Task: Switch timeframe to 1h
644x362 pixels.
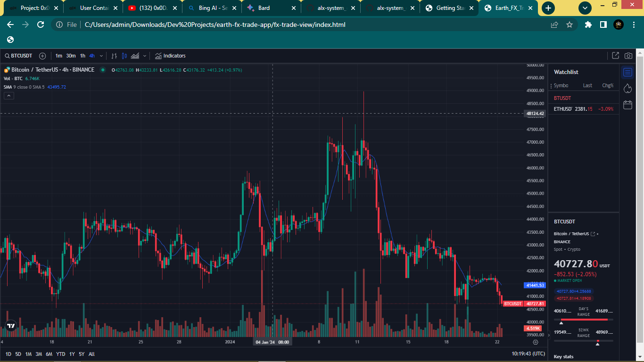Action: click(83, 56)
